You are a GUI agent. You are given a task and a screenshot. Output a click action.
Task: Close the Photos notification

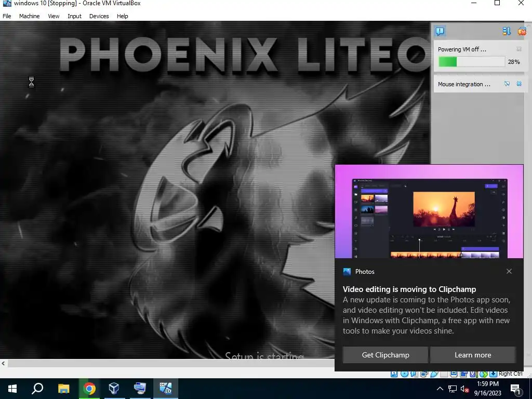pos(509,271)
